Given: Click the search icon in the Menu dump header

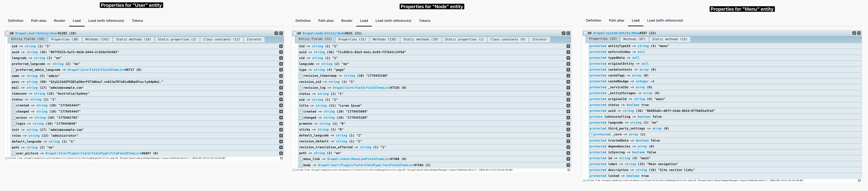Looking at the screenshot, I should pyautogui.click(x=854, y=33).
